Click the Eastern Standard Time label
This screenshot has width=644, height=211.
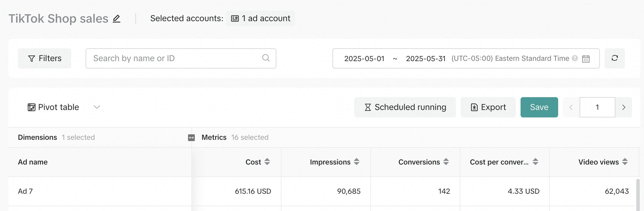510,58
